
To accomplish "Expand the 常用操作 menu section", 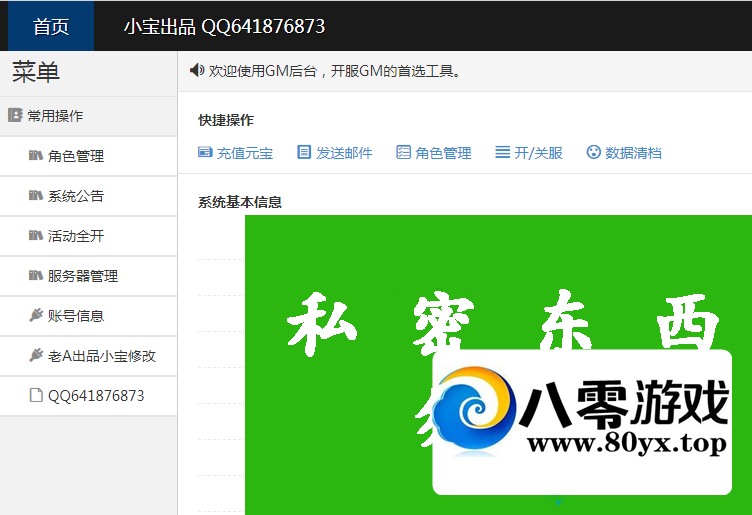I will pyautogui.click(x=89, y=116).
